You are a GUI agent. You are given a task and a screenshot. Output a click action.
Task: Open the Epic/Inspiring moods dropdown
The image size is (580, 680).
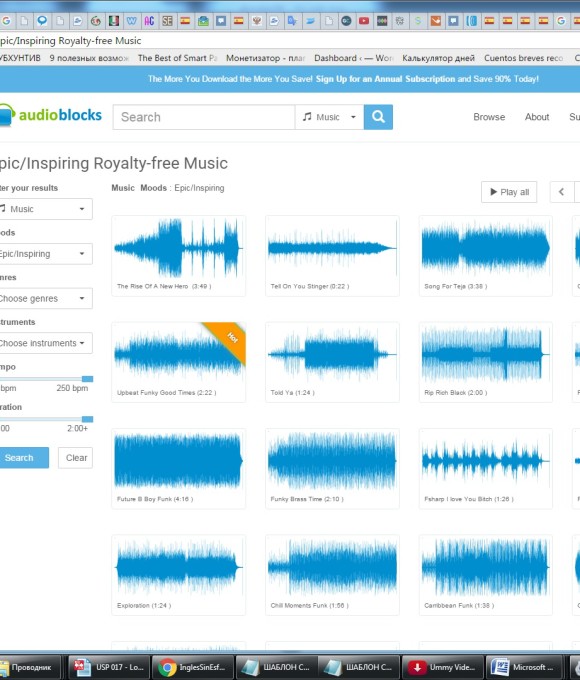tap(46, 254)
